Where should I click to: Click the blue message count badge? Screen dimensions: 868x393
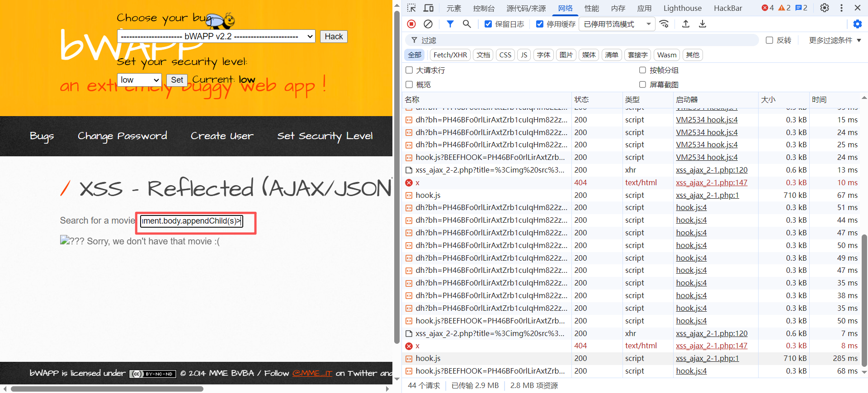pos(801,8)
